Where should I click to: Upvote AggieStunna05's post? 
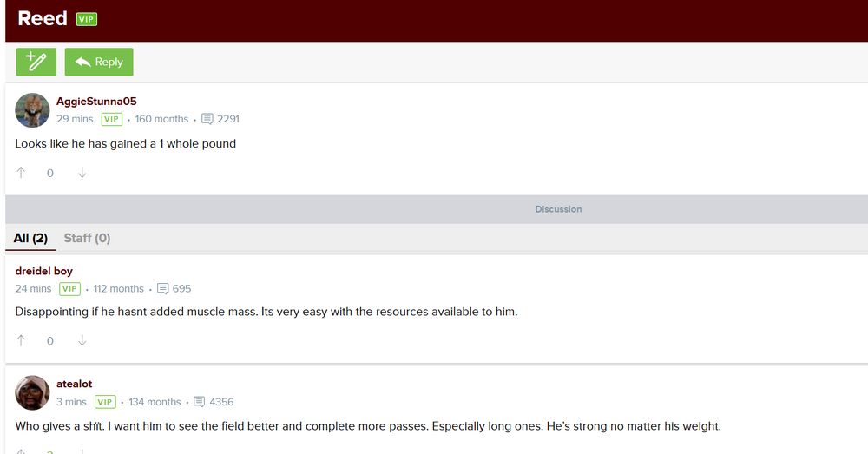tap(22, 173)
